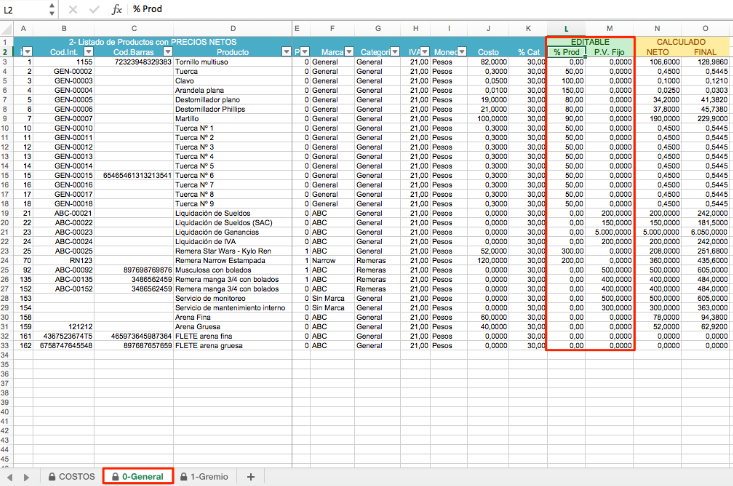Image resolution: width=733 pixels, height=486 pixels.
Task: Click the 'Liquidación de Ganancias' cell
Action: coord(233,232)
